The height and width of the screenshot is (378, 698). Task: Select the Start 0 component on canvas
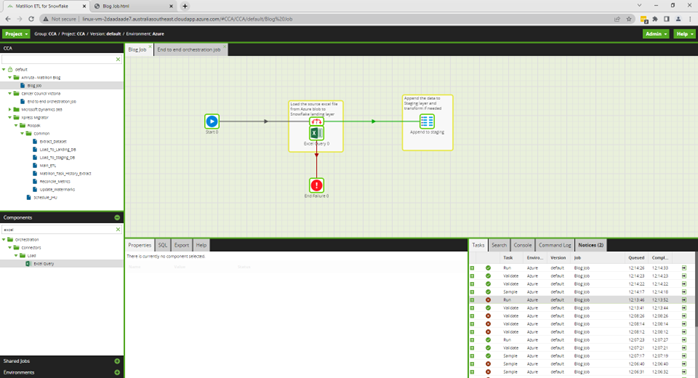212,121
